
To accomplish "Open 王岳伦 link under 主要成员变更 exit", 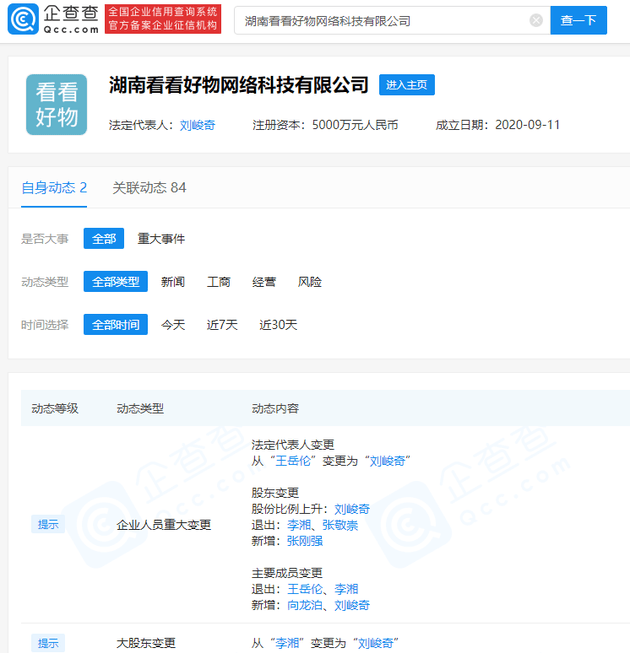I will coord(305,589).
